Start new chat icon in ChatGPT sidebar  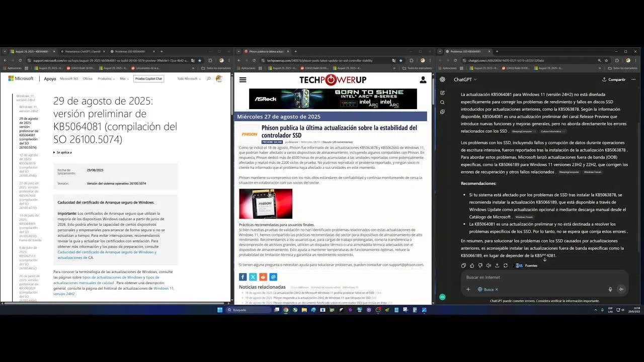click(x=442, y=93)
